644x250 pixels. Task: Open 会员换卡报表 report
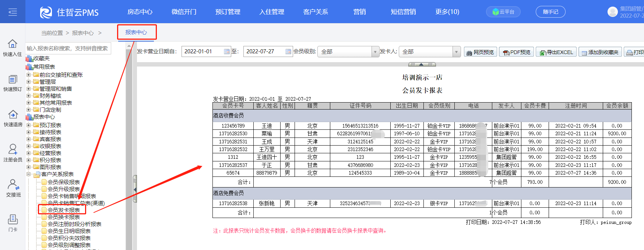coord(64,217)
